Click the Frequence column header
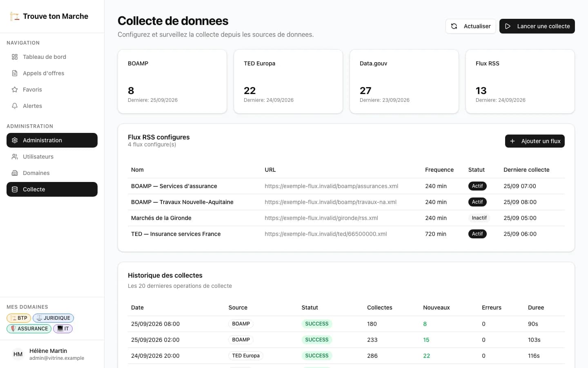588x368 pixels. pyautogui.click(x=439, y=170)
